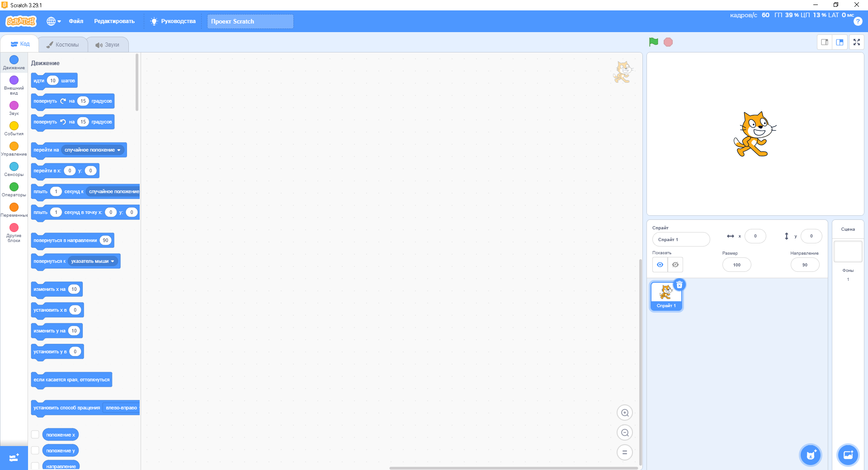Reset workspace zoom to default
868x470 pixels.
(x=625, y=452)
